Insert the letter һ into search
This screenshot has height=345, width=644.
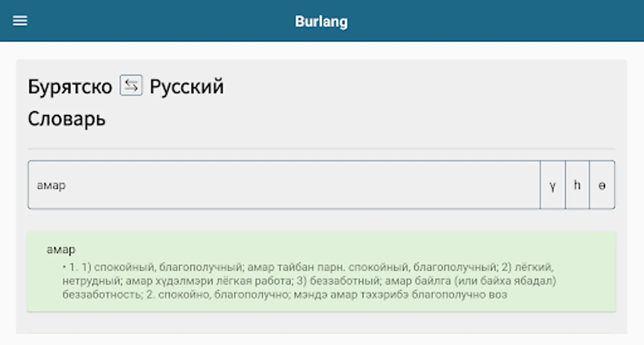click(x=577, y=185)
